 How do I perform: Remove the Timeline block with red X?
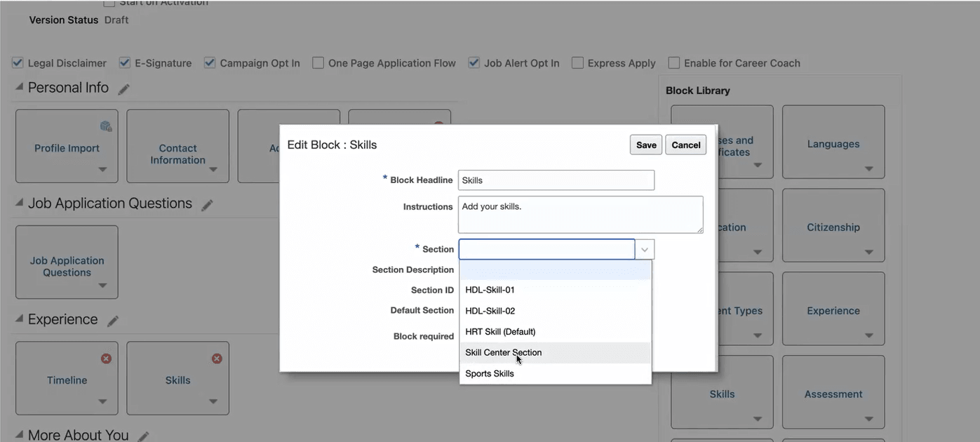pos(106,359)
